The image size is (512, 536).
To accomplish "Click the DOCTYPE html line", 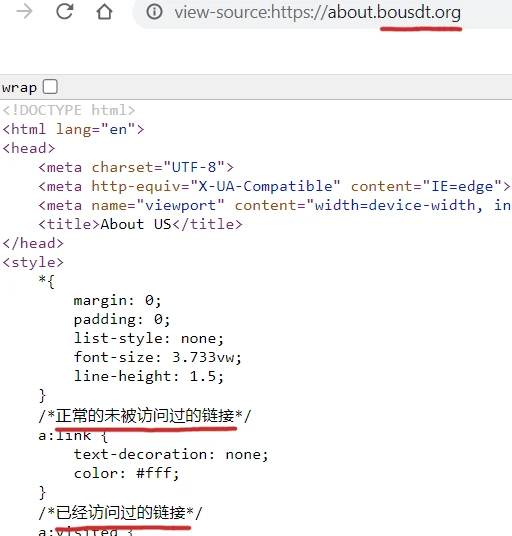I will (x=69, y=110).
